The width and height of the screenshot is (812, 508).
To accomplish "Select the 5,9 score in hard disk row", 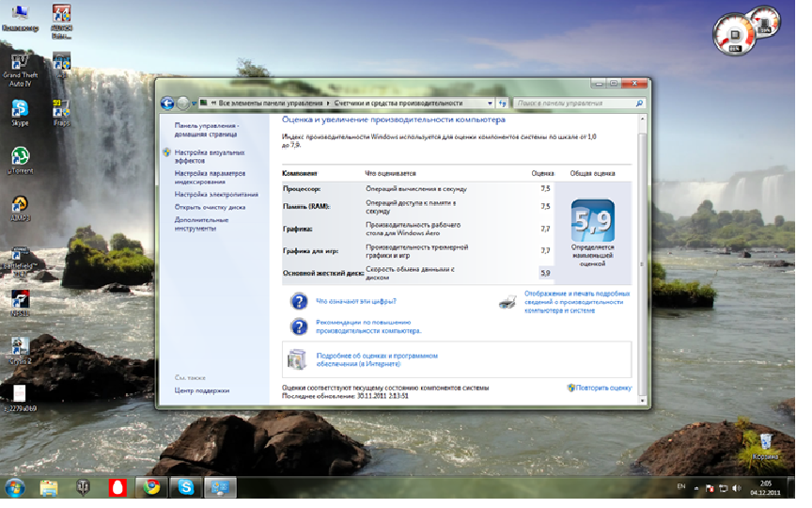I will point(545,273).
